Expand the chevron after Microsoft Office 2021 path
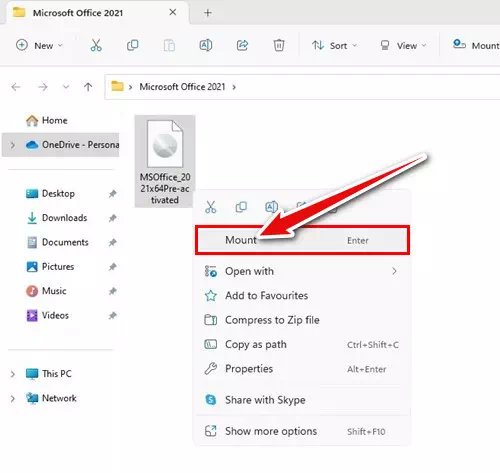 [234, 87]
